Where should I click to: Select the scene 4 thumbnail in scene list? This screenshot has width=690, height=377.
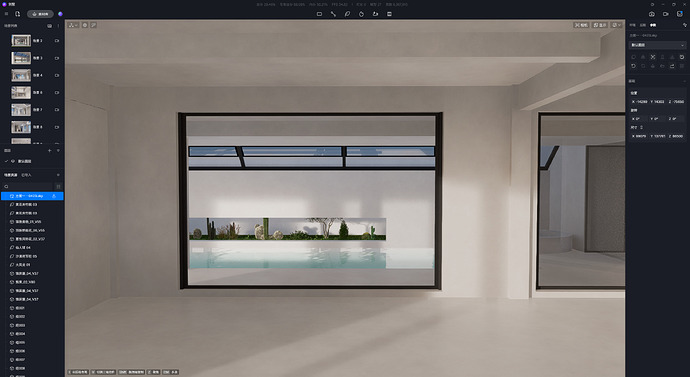pyautogui.click(x=21, y=75)
